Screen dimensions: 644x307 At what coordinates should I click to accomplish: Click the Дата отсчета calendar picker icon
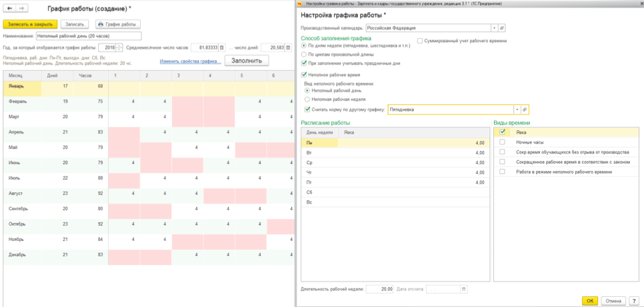[463, 289]
